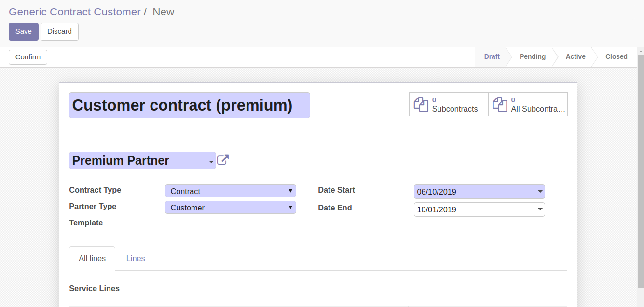
Task: Save the new contract
Action: (x=24, y=31)
